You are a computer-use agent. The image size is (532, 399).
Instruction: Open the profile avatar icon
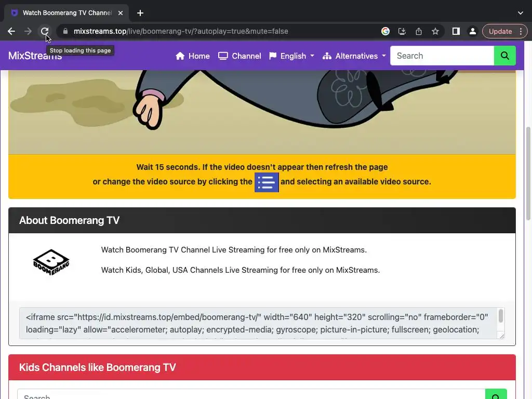point(472,31)
